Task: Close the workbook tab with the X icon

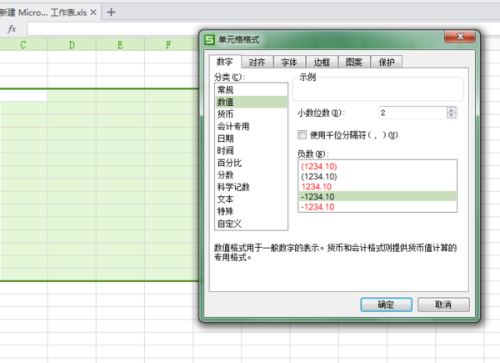Action: pos(94,12)
